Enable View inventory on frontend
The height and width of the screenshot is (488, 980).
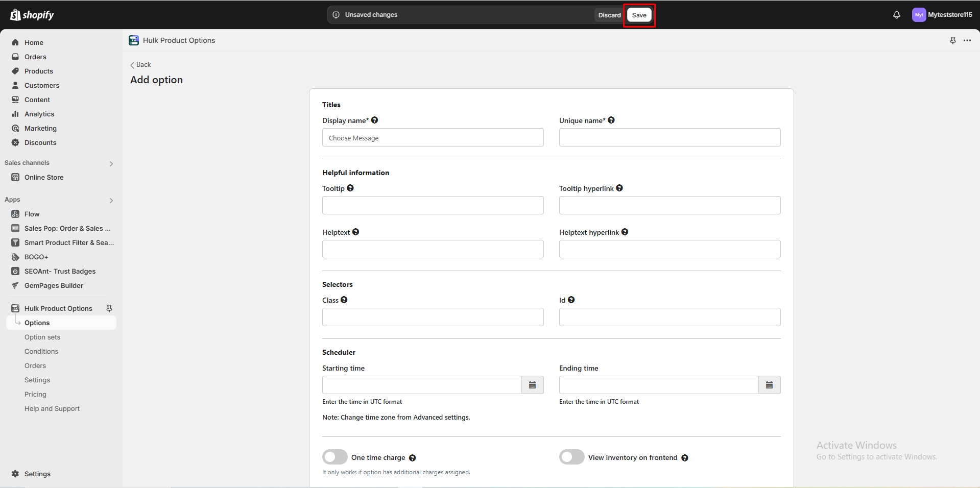point(571,457)
